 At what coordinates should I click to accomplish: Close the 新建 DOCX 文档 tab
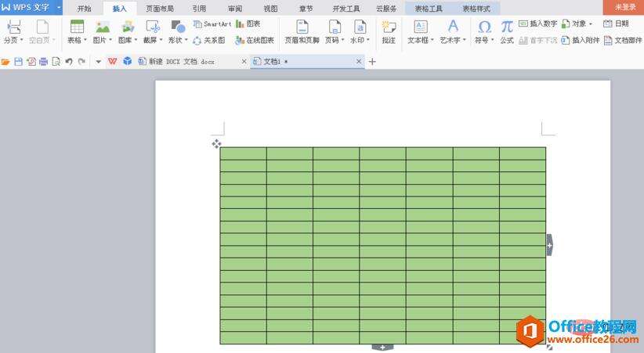pyautogui.click(x=244, y=61)
